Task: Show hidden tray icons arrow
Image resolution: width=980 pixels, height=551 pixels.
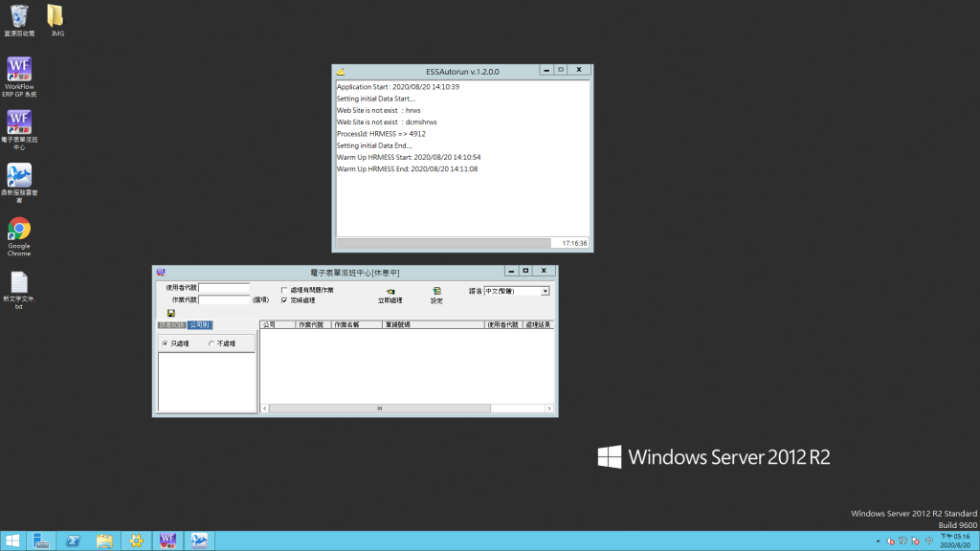Action: point(878,541)
